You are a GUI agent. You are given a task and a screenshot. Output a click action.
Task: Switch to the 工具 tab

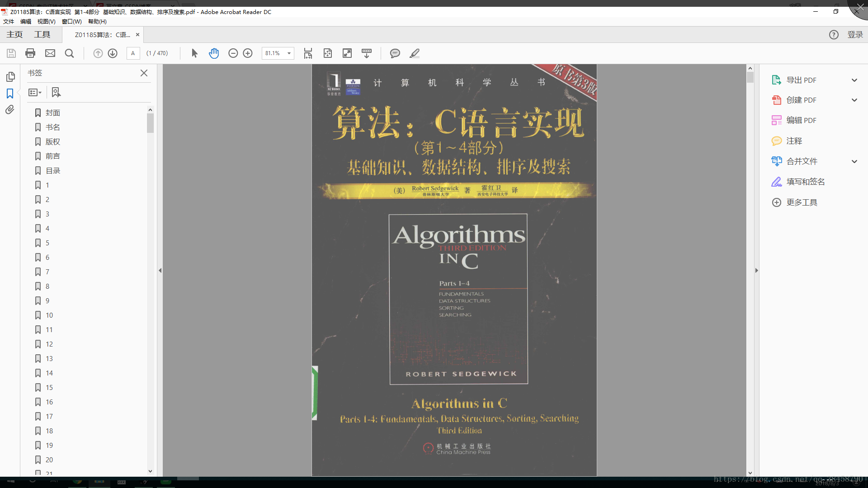(42, 35)
